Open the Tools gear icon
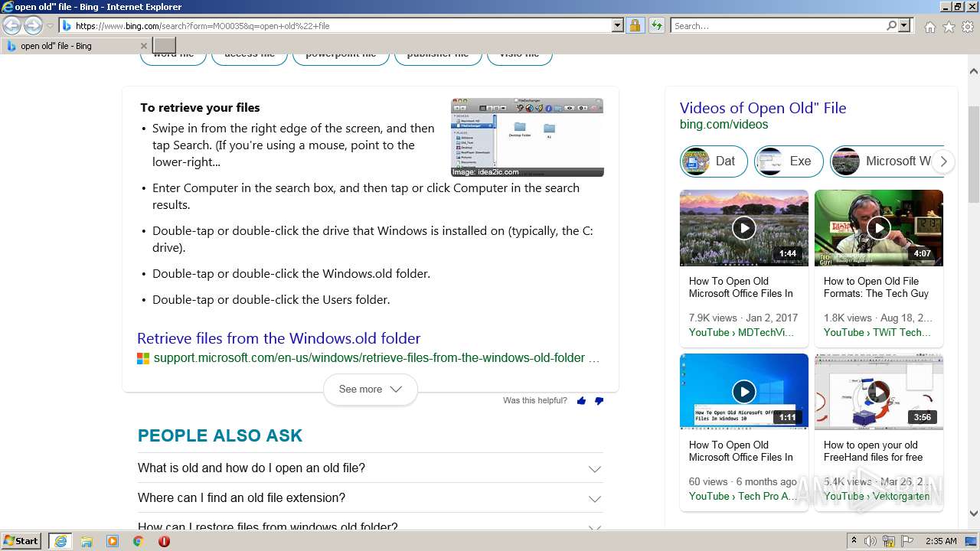980x551 pixels. [x=968, y=27]
